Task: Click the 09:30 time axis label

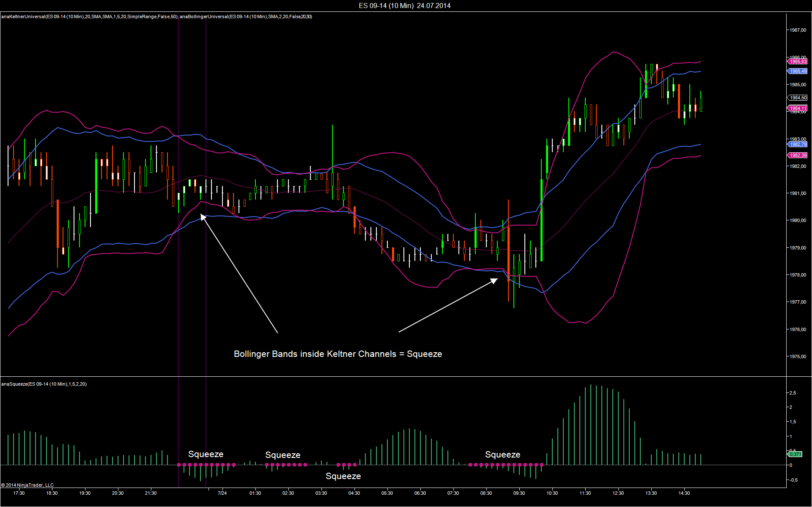Action: [x=519, y=493]
